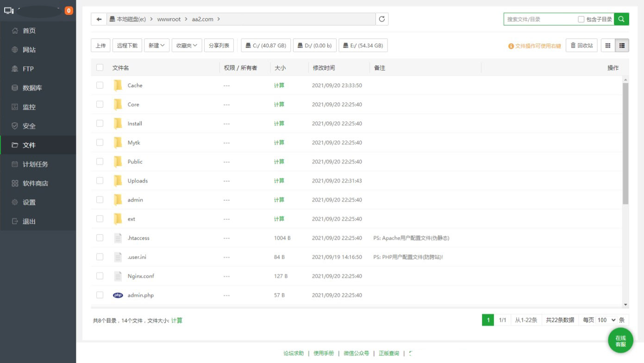
Task: Open the 回收站 recycle bin
Action: click(581, 45)
